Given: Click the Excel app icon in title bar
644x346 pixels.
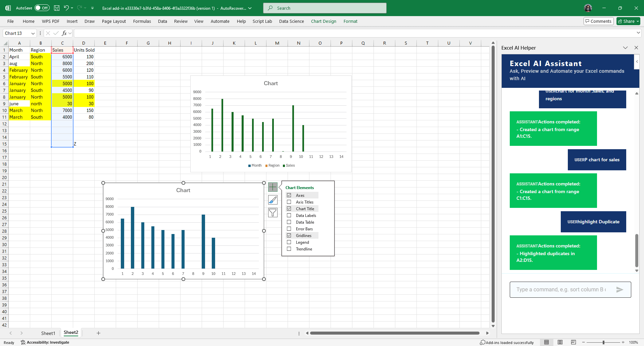Looking at the screenshot, I should (x=8, y=8).
